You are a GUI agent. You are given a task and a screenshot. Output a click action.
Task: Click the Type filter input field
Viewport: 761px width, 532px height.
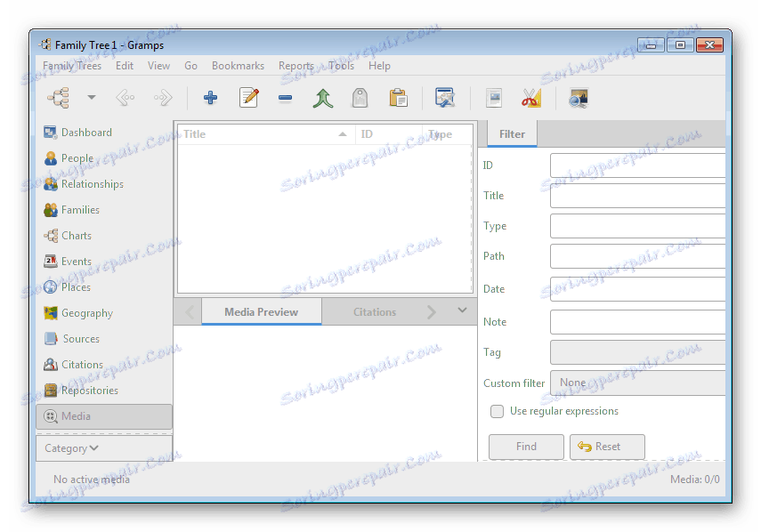pos(637,225)
